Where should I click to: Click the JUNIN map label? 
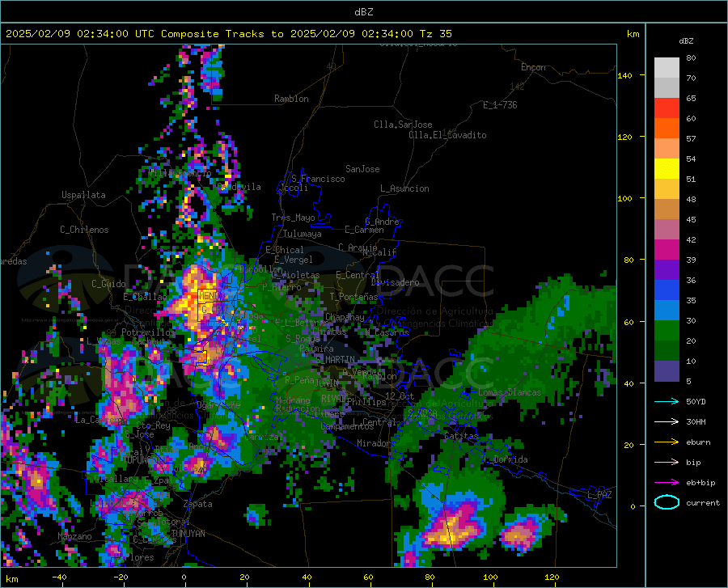(327, 383)
